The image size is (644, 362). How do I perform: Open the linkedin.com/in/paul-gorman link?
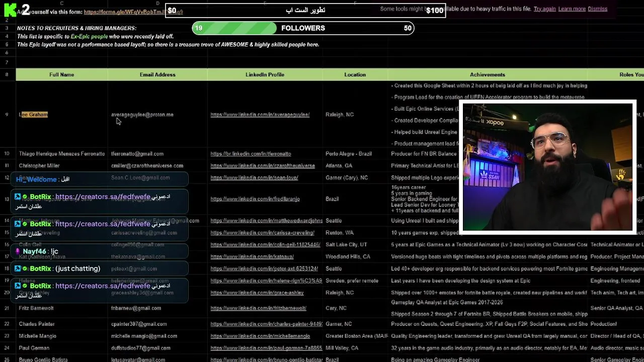tap(266, 348)
